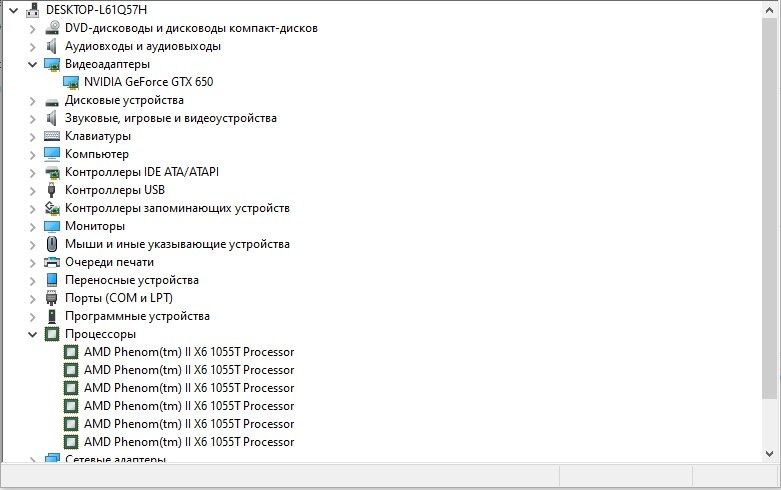Click the DVD drives category icon
The height and width of the screenshot is (490, 781).
pos(52,28)
